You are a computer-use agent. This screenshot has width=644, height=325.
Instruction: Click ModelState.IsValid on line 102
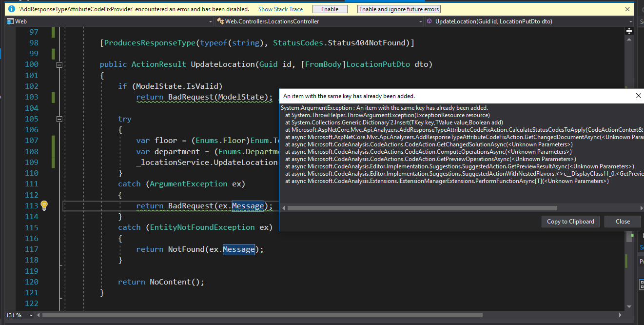pos(177,86)
